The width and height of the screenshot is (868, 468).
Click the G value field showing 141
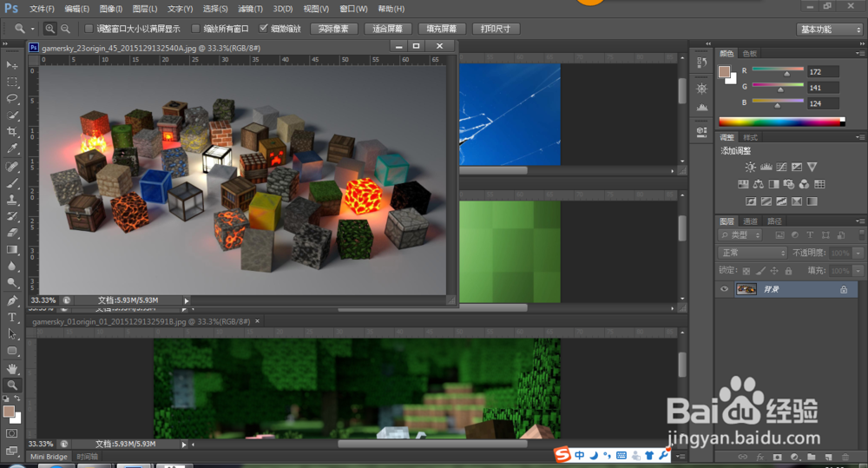(823, 88)
